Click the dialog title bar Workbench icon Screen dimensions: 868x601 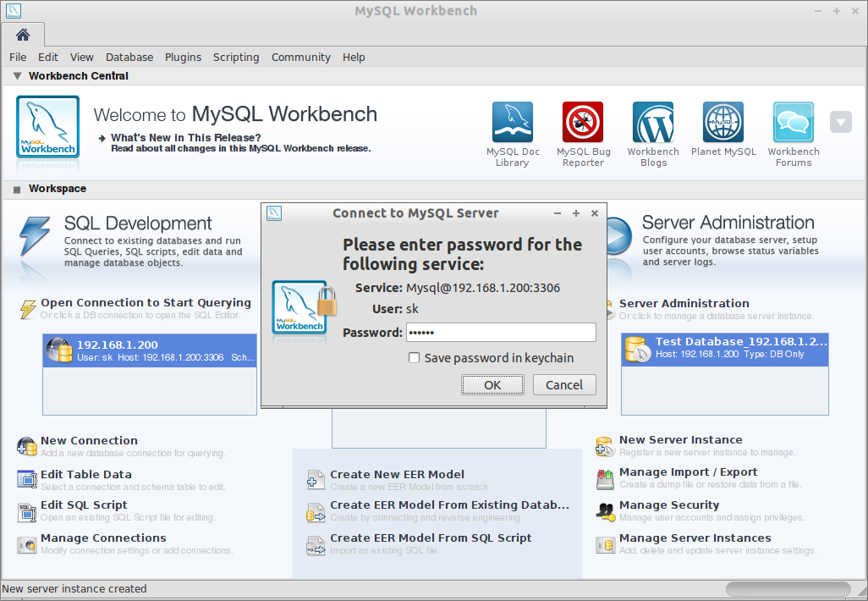274,213
